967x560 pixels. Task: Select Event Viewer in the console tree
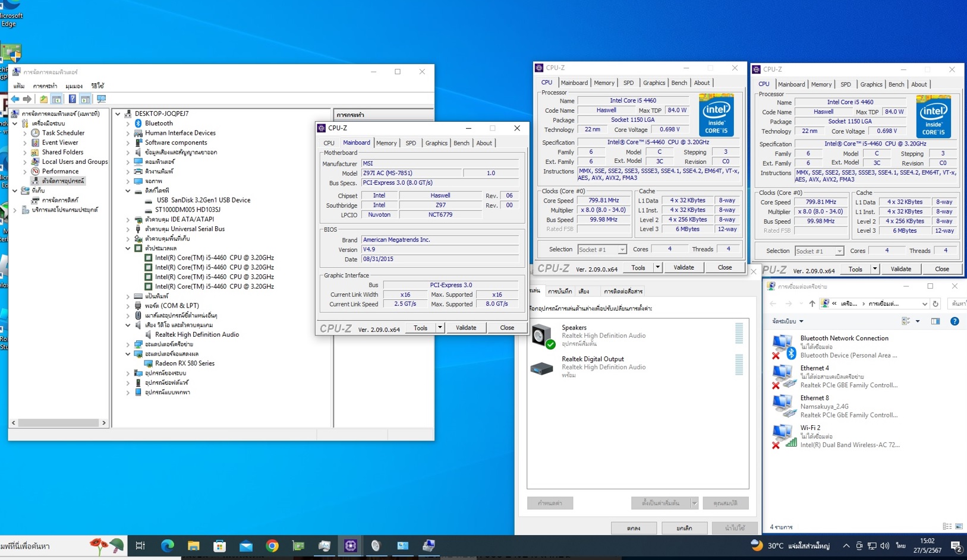click(60, 143)
